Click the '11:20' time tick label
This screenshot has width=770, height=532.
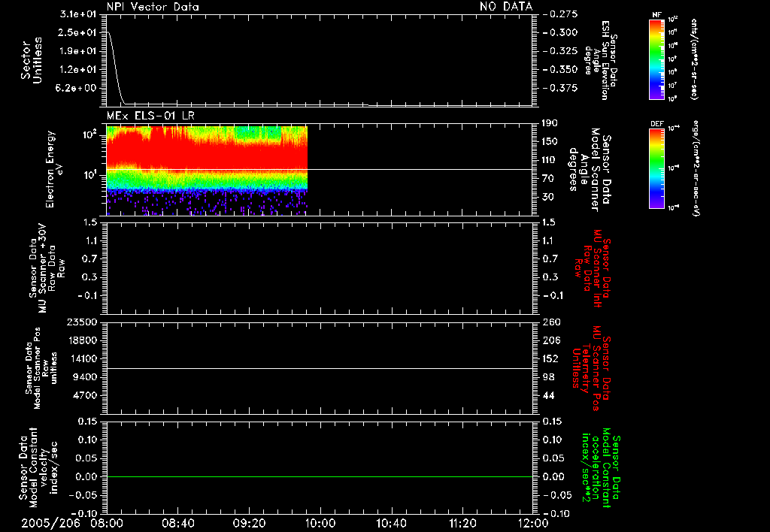[462, 524]
